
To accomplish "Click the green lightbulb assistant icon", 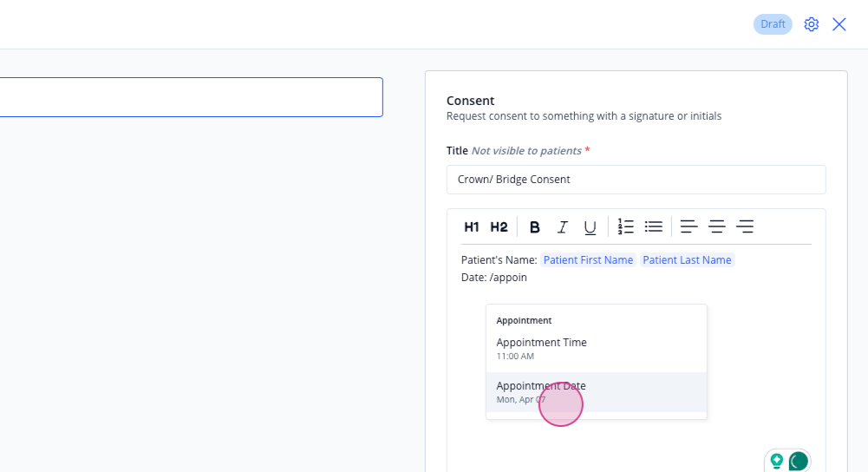I will (777, 461).
